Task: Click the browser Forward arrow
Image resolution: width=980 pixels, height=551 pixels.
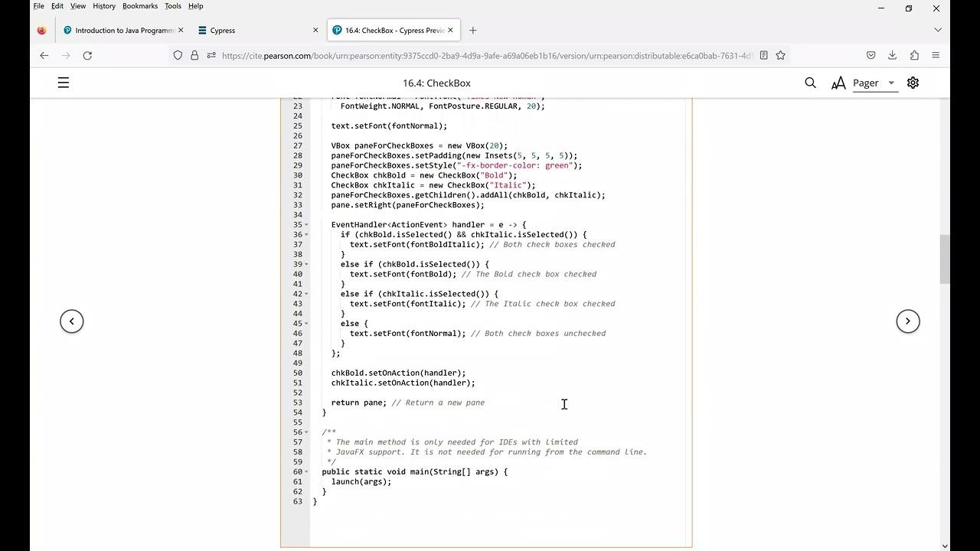Action: [66, 55]
